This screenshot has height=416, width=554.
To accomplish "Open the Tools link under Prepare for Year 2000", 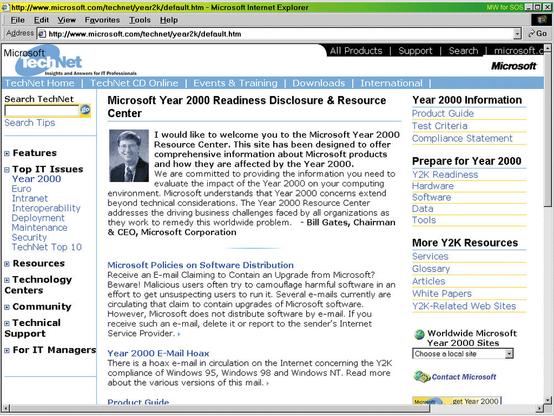I will [424, 220].
